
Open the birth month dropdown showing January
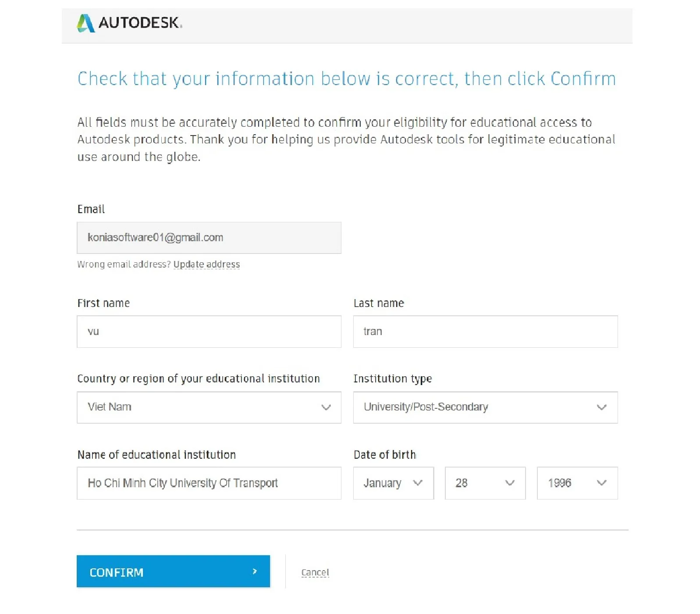tap(386, 483)
